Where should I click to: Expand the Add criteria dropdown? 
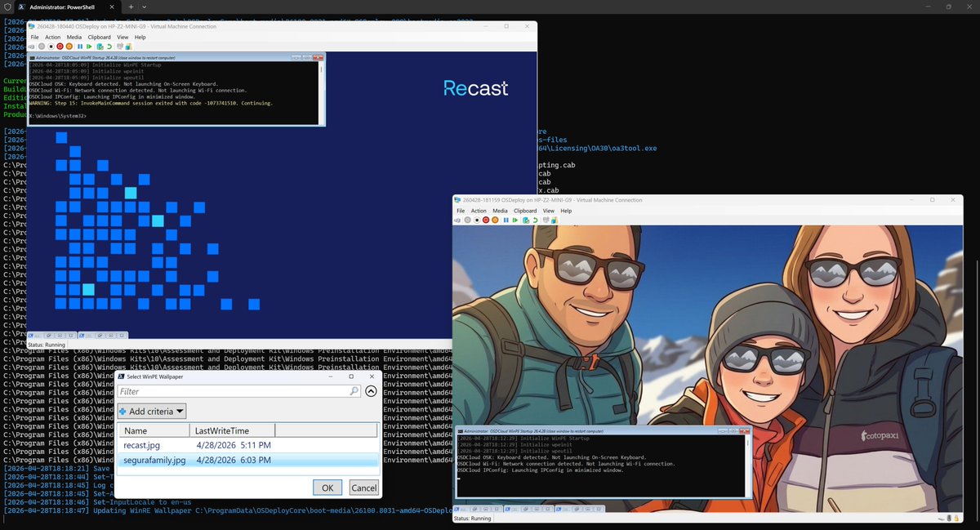pyautogui.click(x=152, y=411)
